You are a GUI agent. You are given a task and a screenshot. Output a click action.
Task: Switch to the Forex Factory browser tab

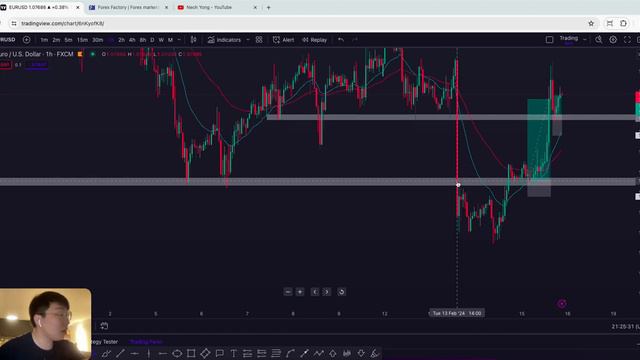tap(128, 7)
